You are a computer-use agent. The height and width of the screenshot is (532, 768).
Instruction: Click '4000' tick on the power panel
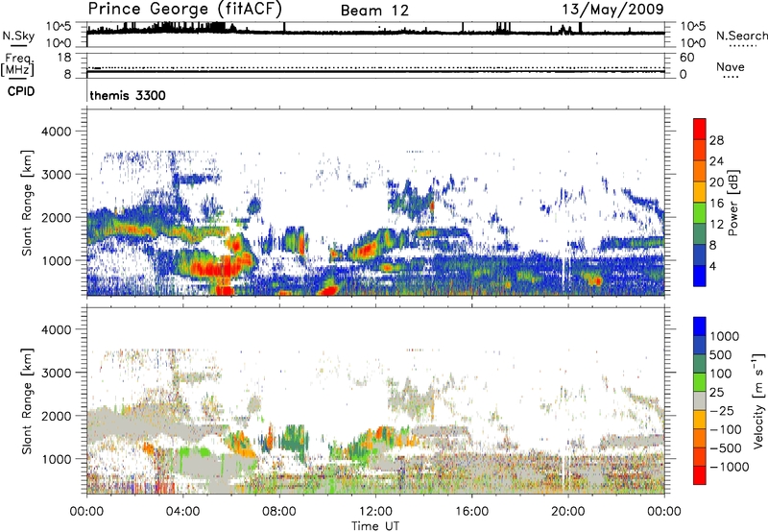click(x=57, y=132)
